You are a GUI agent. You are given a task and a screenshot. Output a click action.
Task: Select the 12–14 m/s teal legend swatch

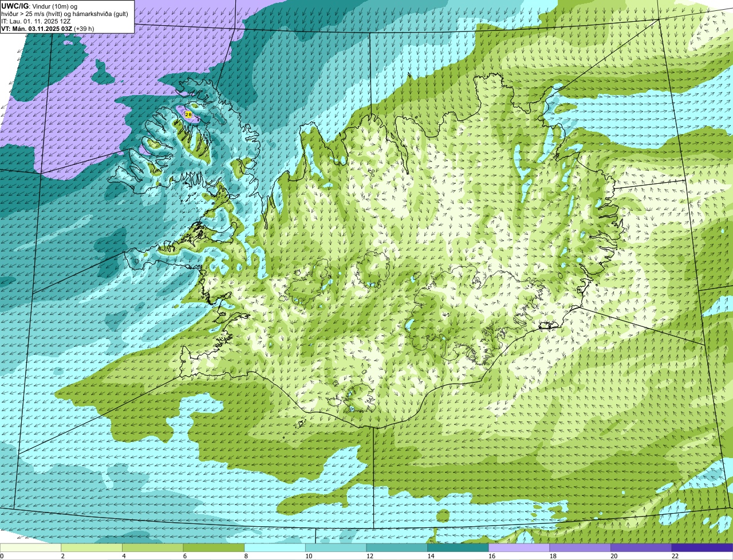coord(397,548)
